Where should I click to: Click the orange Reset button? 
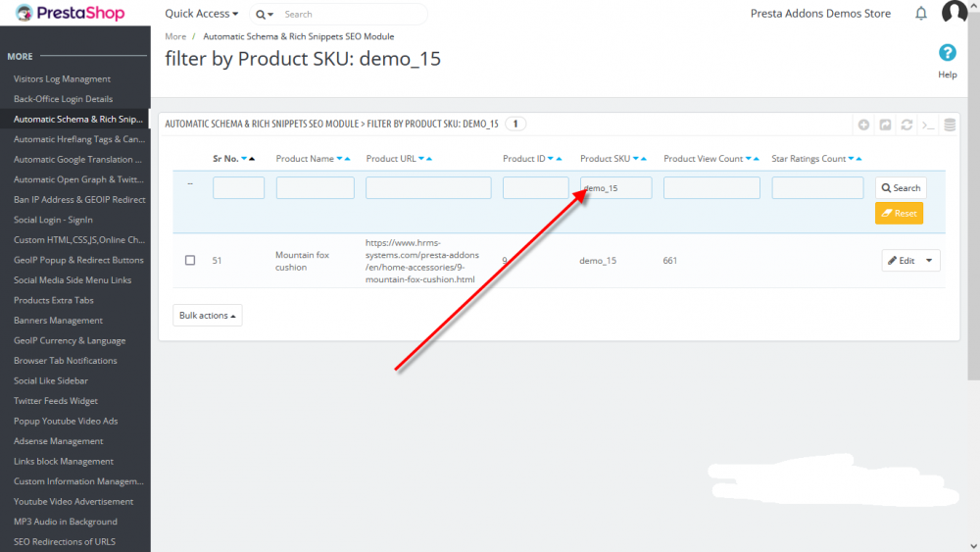[x=899, y=213]
